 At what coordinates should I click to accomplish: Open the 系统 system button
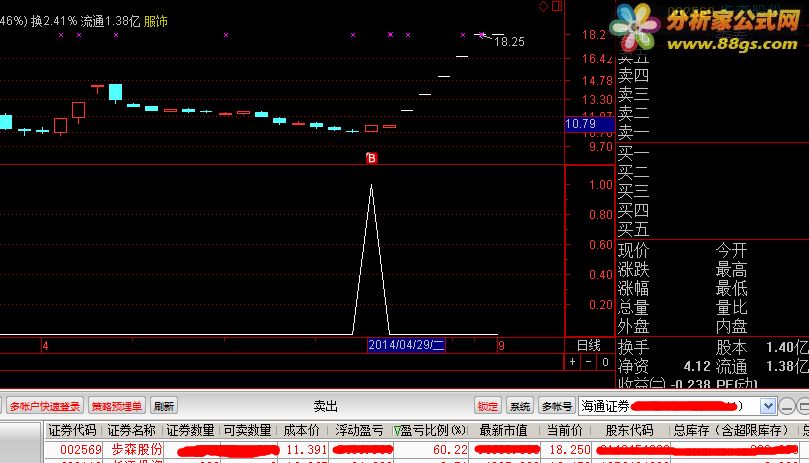click(x=520, y=406)
